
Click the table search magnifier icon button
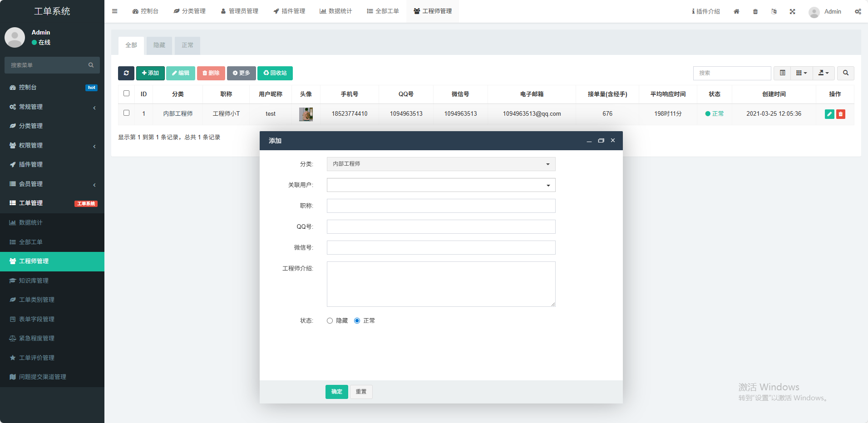845,73
